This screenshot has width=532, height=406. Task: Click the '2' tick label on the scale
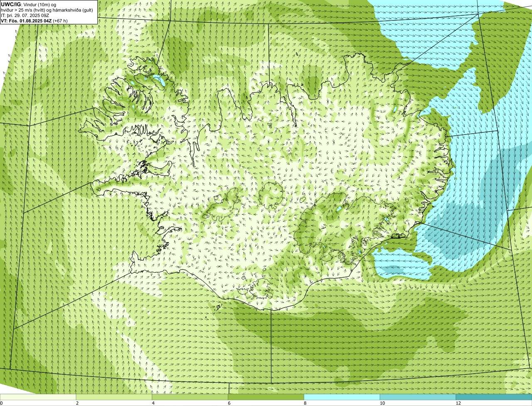(77, 403)
